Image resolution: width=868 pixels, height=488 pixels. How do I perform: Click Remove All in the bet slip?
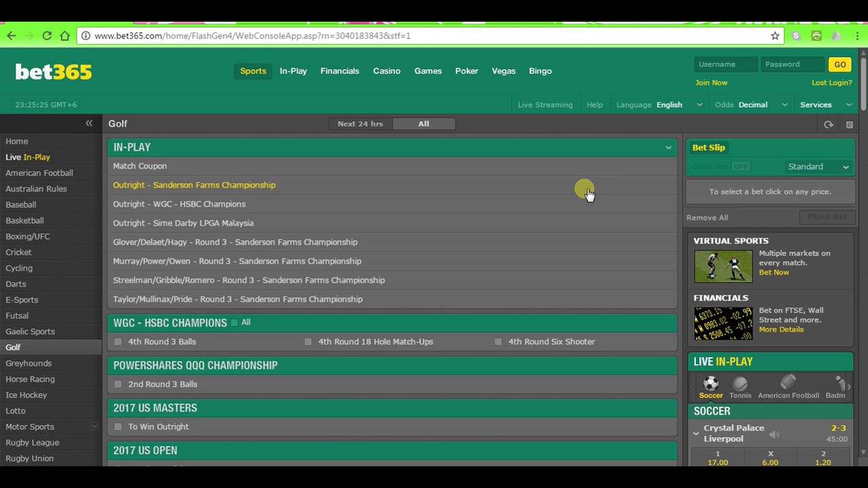pos(707,218)
